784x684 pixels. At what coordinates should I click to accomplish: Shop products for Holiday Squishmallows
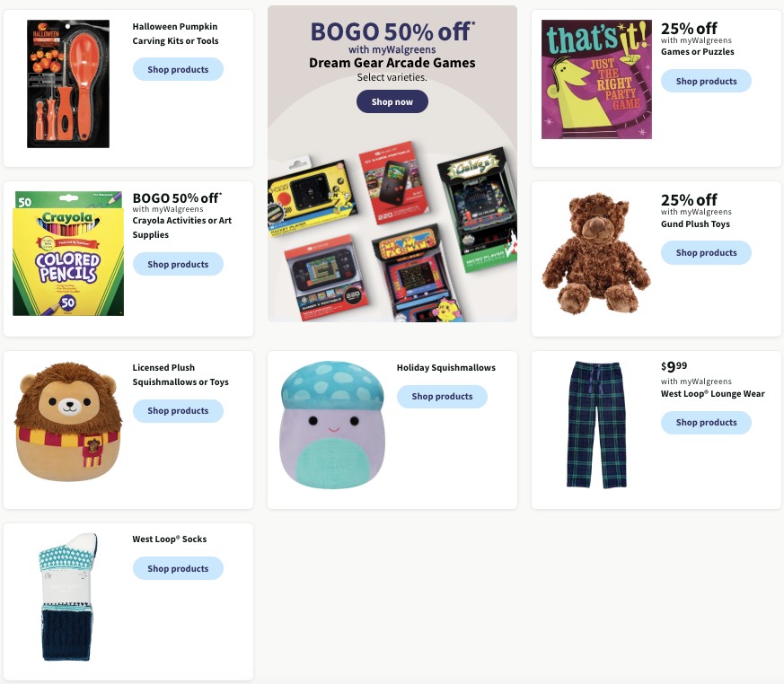tap(442, 396)
